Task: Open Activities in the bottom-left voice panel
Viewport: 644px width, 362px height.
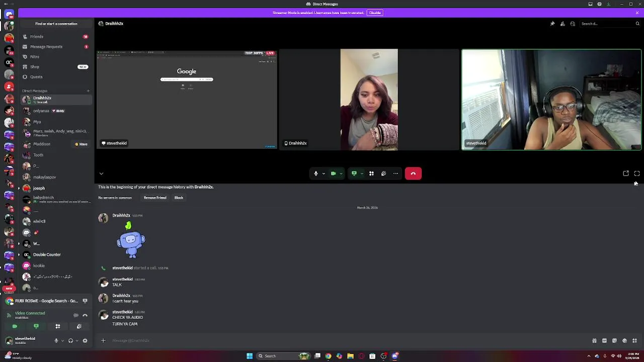Action: [x=58, y=326]
